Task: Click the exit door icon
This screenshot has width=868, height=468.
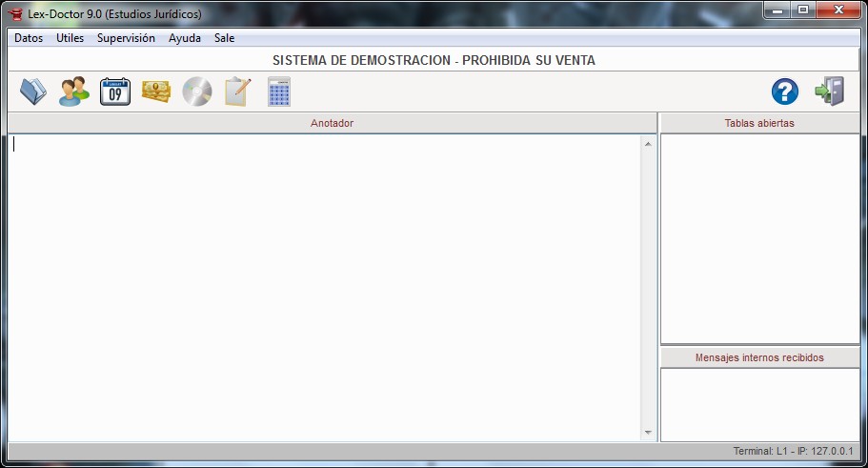Action: (829, 92)
